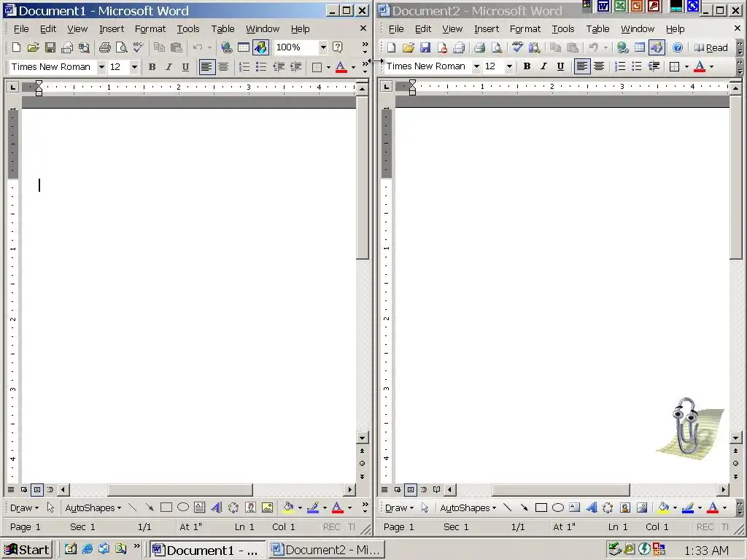747x560 pixels.
Task: Click the Clippy Office Assistant character
Action: pyautogui.click(x=689, y=427)
